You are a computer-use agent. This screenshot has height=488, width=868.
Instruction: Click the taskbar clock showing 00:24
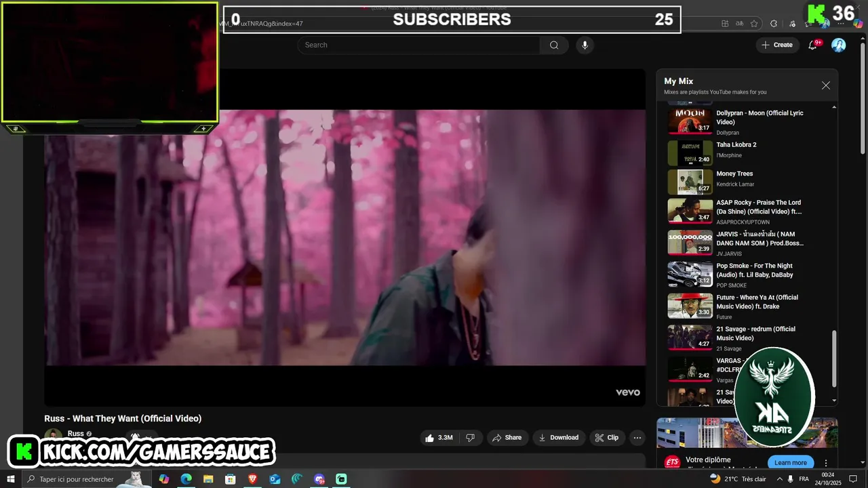pos(828,479)
